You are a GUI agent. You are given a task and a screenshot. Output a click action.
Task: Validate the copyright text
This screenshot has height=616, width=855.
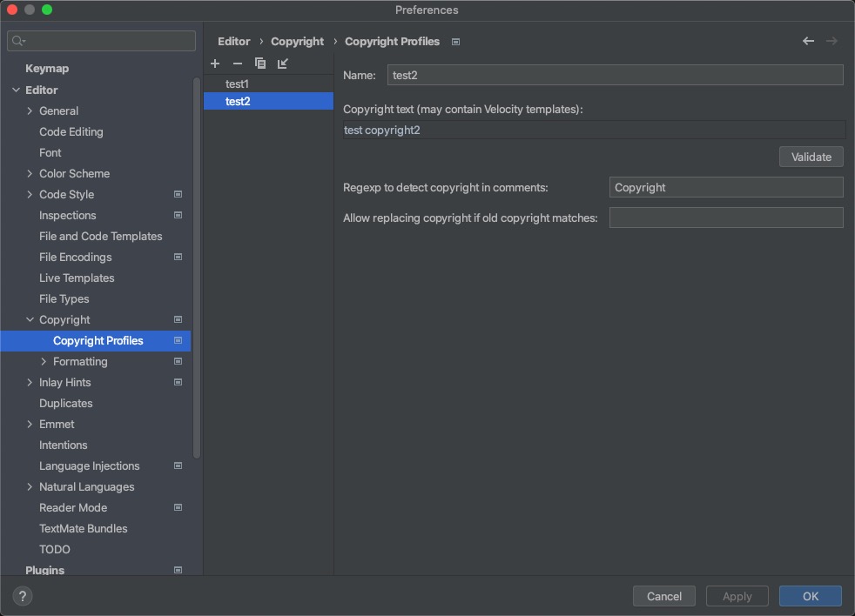[x=811, y=157]
